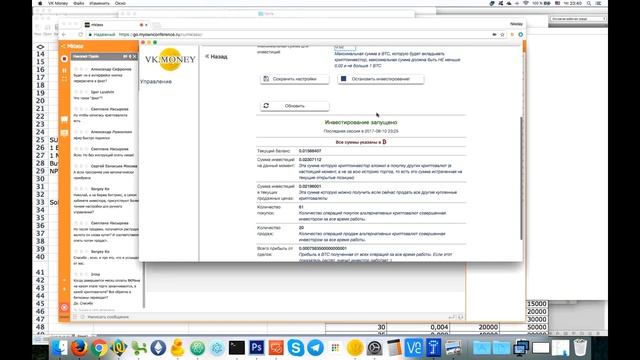640x360 pixels.
Task: Click the Wi-Fi icon in the menu bar
Action: pos(526,3)
